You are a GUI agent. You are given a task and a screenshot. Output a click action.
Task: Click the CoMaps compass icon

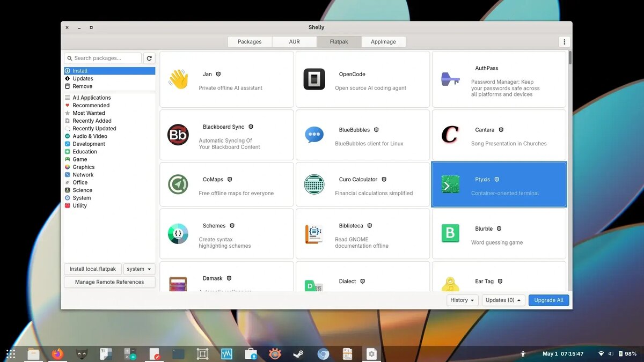[178, 184]
